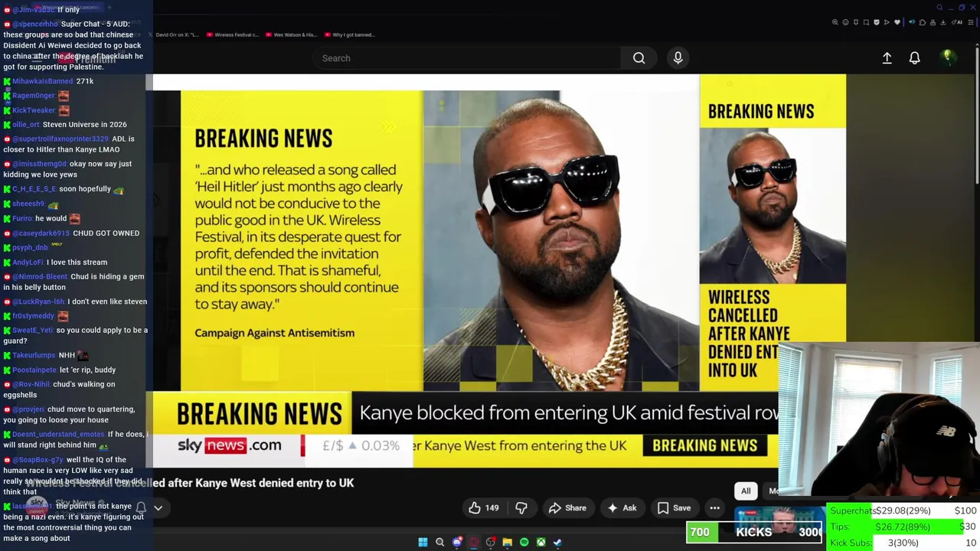The width and height of the screenshot is (980, 551).
Task: Open the video's more actions ellipsis
Action: tap(714, 507)
